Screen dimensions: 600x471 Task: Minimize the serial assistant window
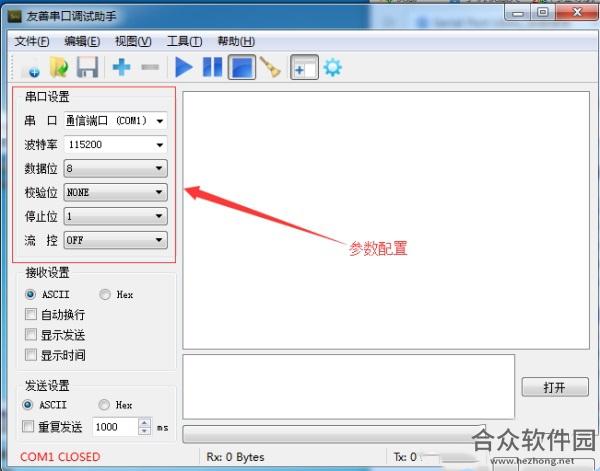point(517,13)
